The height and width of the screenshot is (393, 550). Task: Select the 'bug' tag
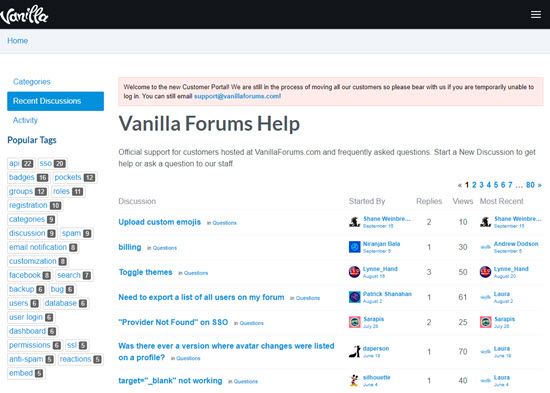tap(62, 289)
